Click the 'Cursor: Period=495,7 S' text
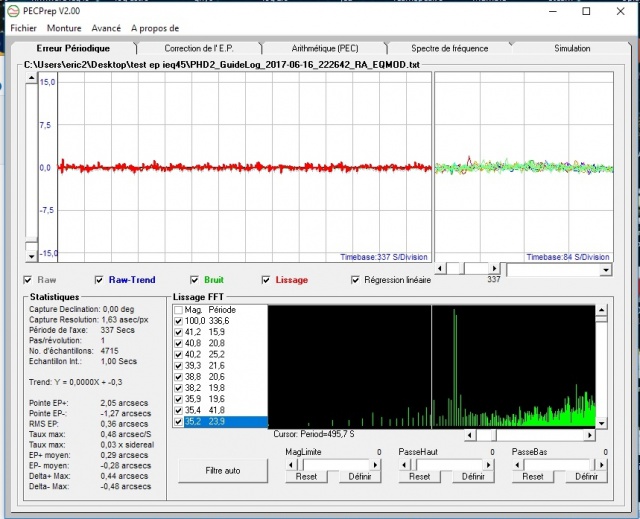The image size is (640, 519). click(x=313, y=434)
